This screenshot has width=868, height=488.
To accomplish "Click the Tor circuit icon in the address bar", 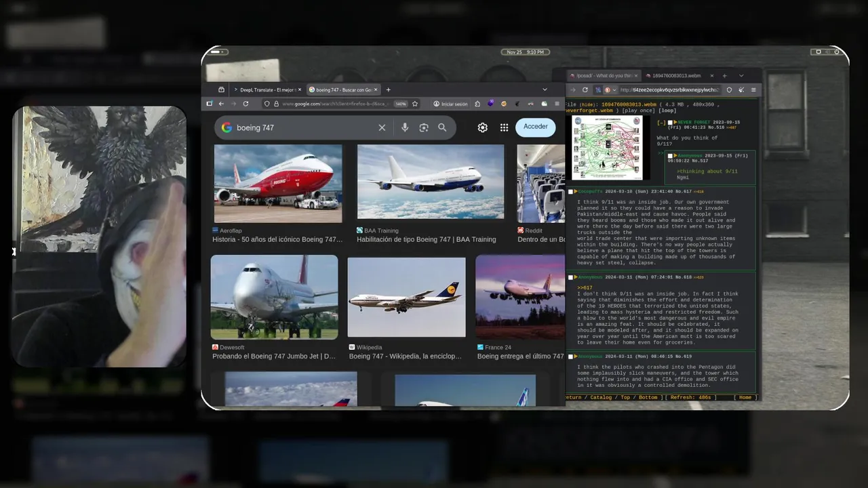I will click(598, 90).
